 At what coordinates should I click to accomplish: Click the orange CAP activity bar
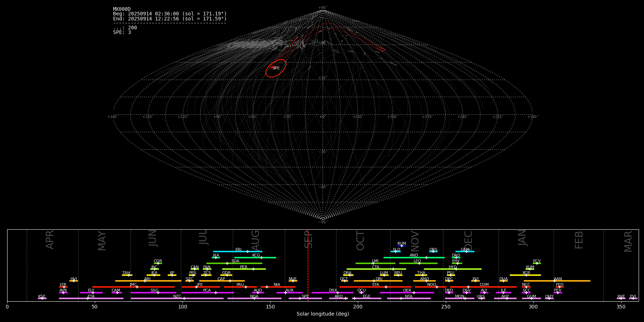[222, 281]
